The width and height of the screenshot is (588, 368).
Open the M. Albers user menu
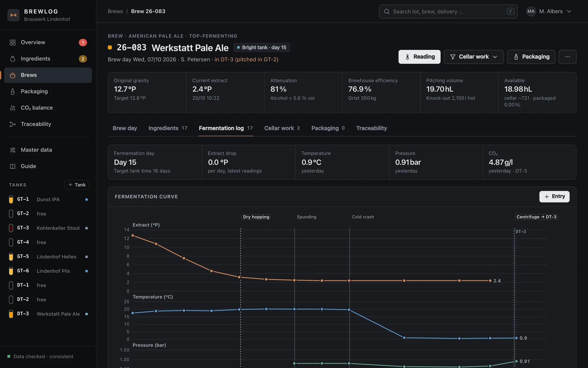click(549, 11)
